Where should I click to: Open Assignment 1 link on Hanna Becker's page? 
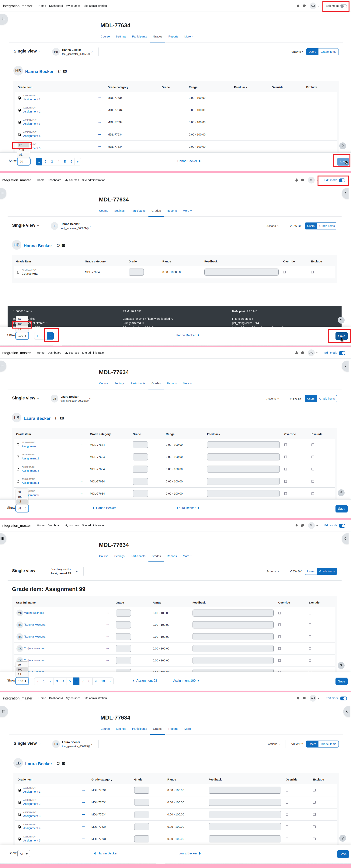(x=32, y=99)
